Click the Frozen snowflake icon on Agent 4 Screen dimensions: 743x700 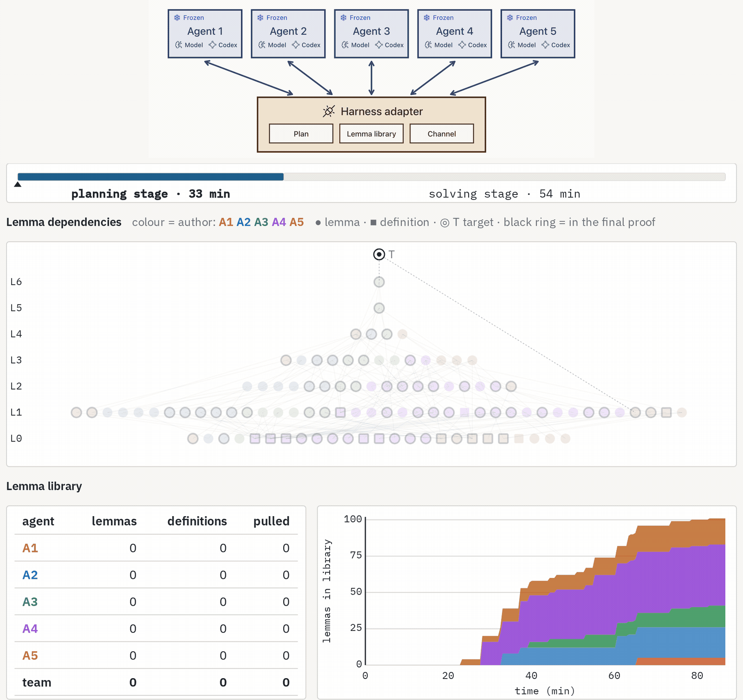click(426, 18)
